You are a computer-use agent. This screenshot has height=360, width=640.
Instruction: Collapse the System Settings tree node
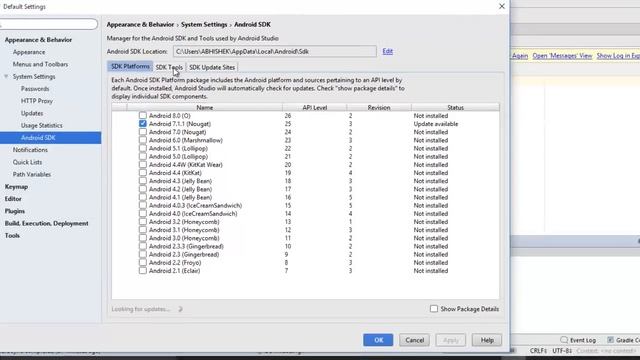click(6, 76)
